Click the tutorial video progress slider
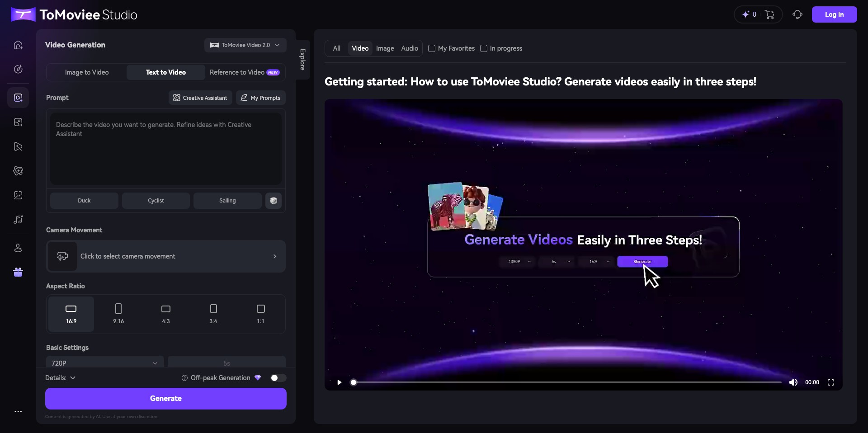 pyautogui.click(x=567, y=382)
